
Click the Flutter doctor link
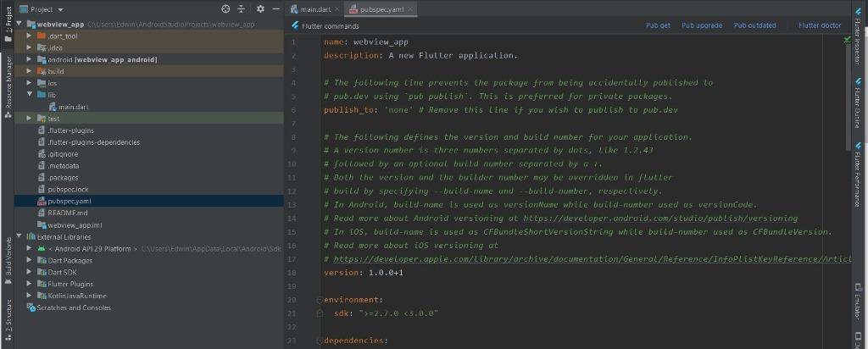click(x=820, y=25)
